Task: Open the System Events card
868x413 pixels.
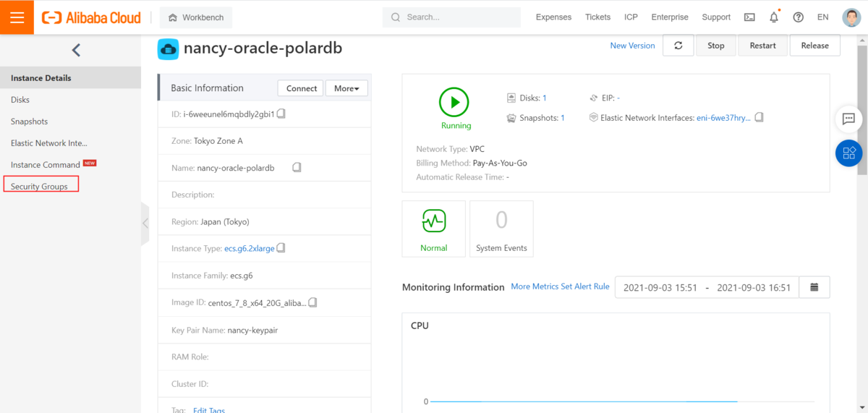Action: [501, 229]
